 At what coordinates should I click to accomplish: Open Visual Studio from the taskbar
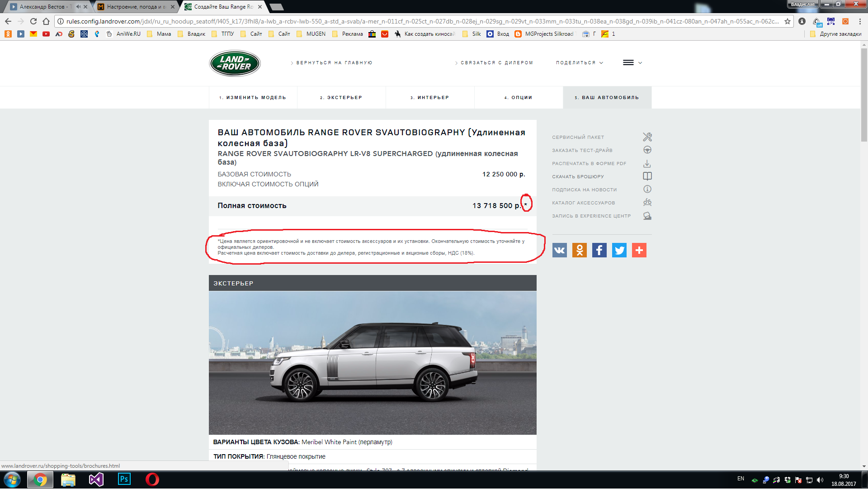(x=96, y=479)
